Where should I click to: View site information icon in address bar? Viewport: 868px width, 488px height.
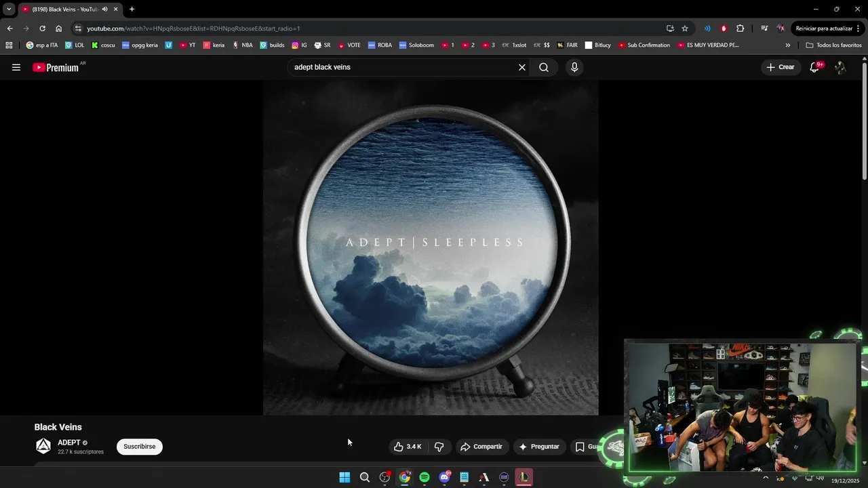78,28
